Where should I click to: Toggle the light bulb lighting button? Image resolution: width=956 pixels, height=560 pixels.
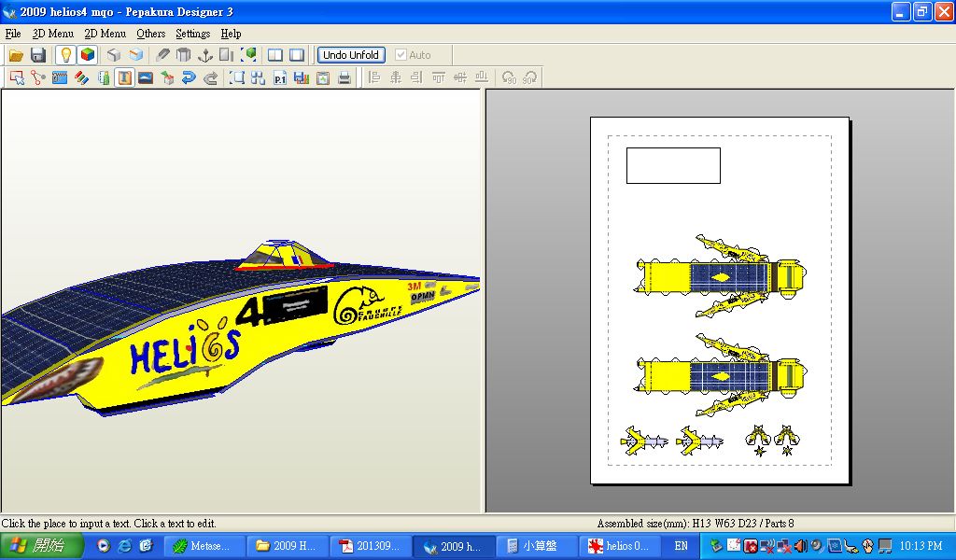coord(65,55)
